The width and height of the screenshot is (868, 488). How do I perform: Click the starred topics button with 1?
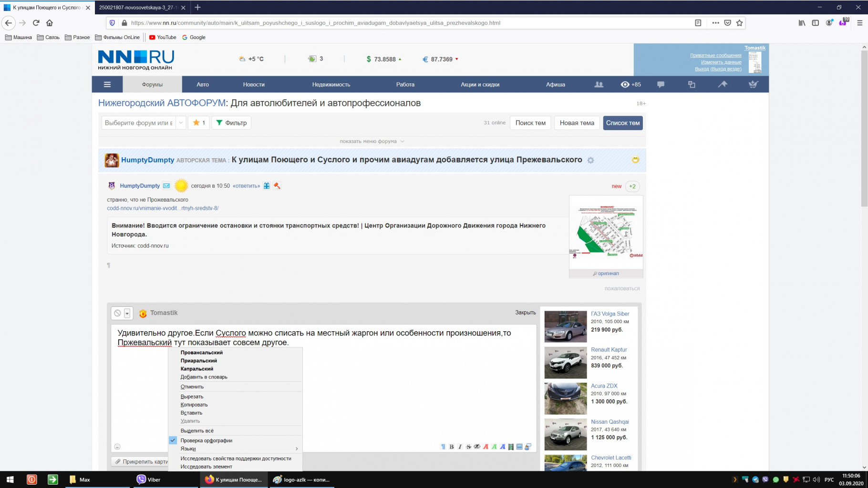click(199, 123)
